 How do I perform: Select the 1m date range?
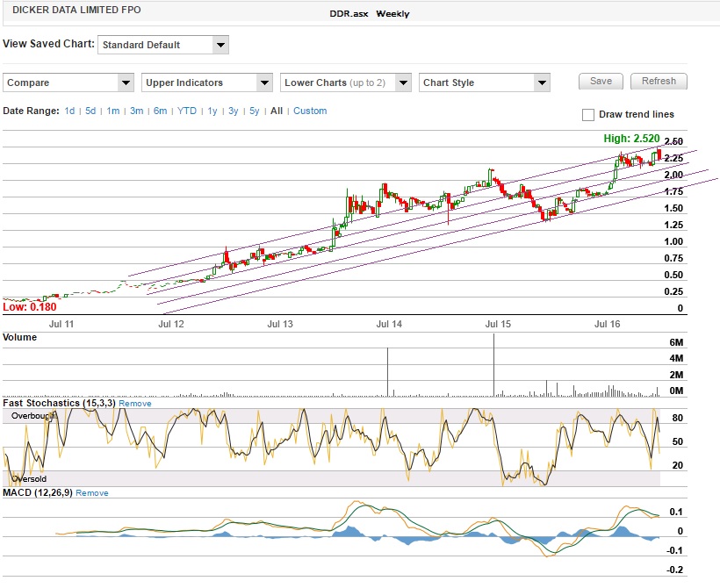coord(113,111)
